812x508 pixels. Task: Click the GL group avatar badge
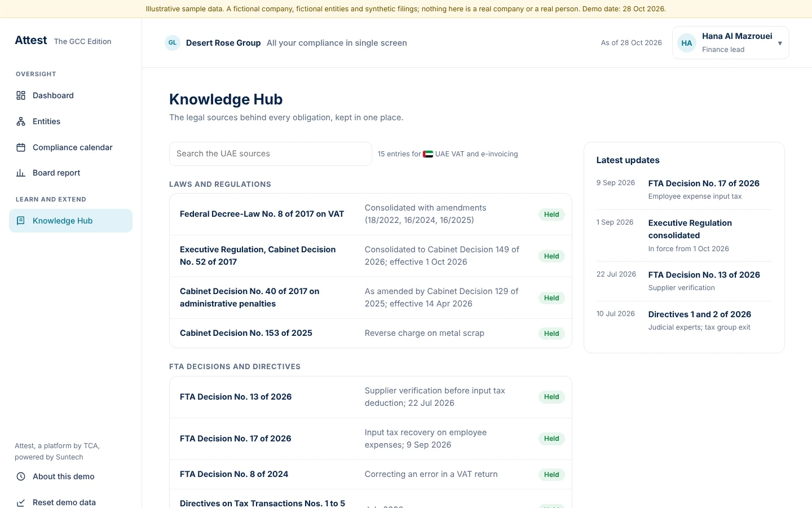pos(173,43)
